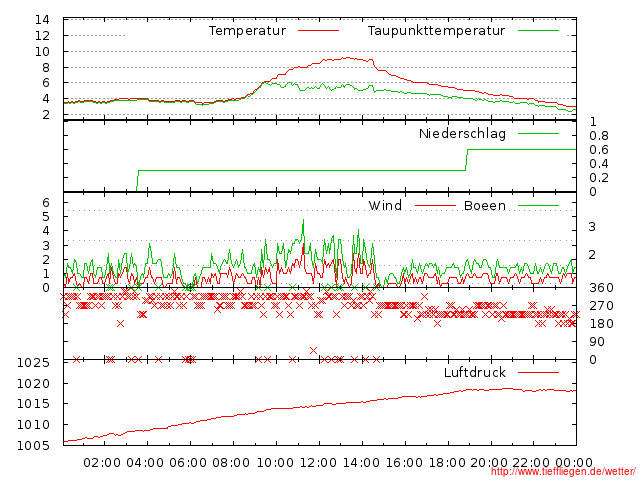Click the 08:00 time axis label
Image resolution: width=640 pixels, height=480 pixels.
click(x=231, y=462)
